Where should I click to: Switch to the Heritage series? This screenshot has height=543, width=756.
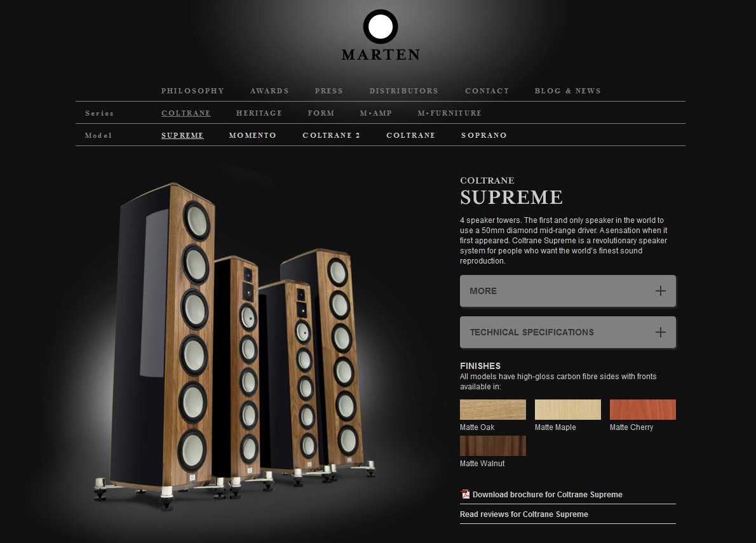pos(259,113)
